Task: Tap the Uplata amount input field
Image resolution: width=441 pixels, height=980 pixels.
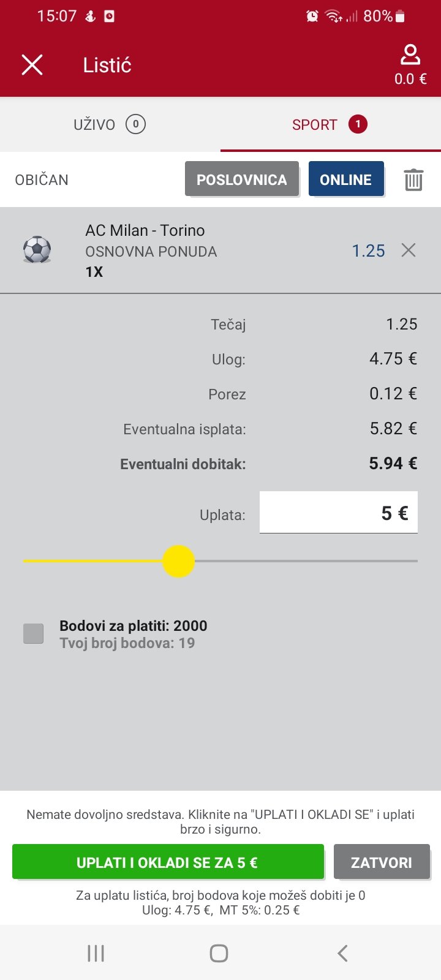Action: (x=339, y=513)
